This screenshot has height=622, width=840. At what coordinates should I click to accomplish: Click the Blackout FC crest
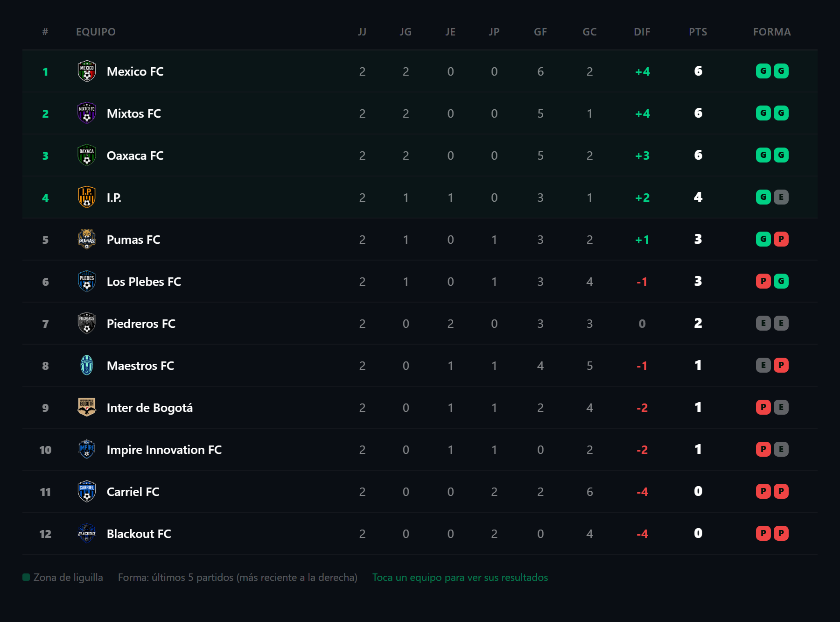(87, 534)
